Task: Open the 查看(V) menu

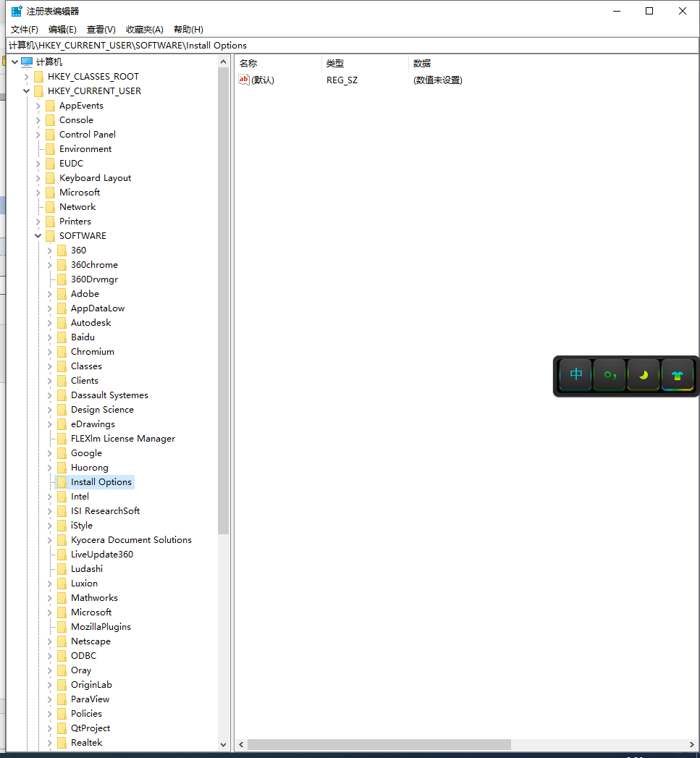Action: 101,30
